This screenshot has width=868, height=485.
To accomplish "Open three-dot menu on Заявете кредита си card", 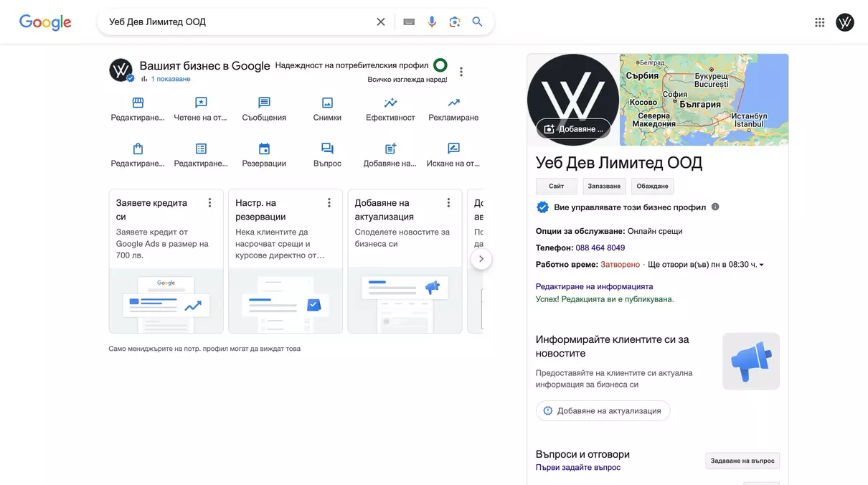I will pyautogui.click(x=209, y=203).
